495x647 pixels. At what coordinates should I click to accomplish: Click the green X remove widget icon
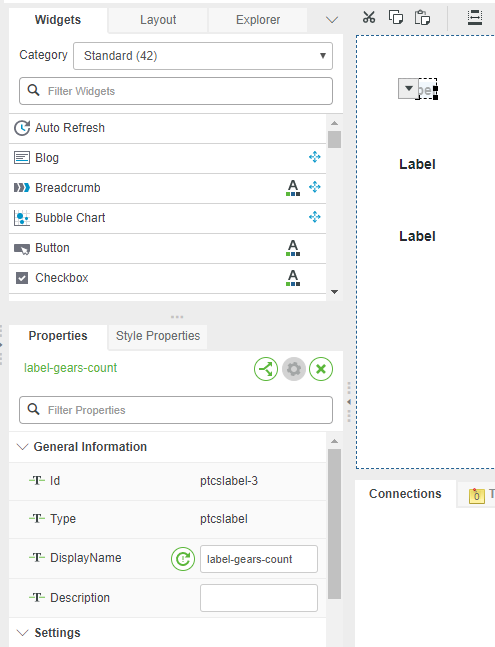321,369
